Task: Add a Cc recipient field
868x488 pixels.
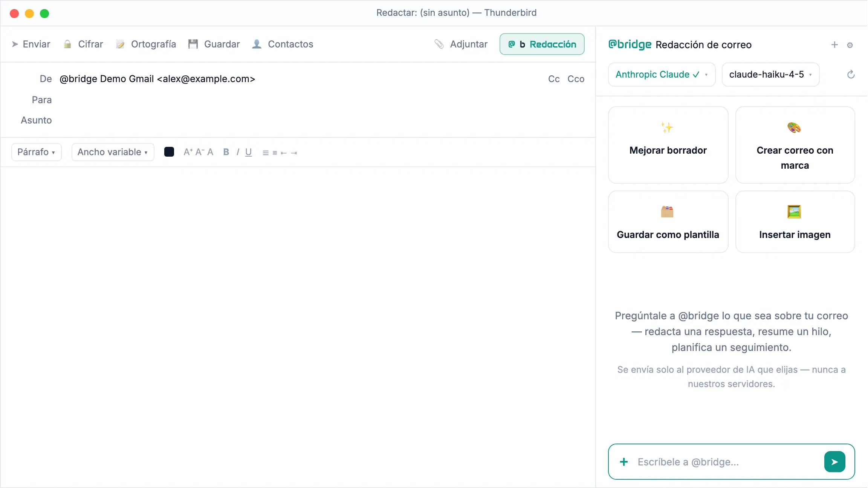Action: [553, 79]
